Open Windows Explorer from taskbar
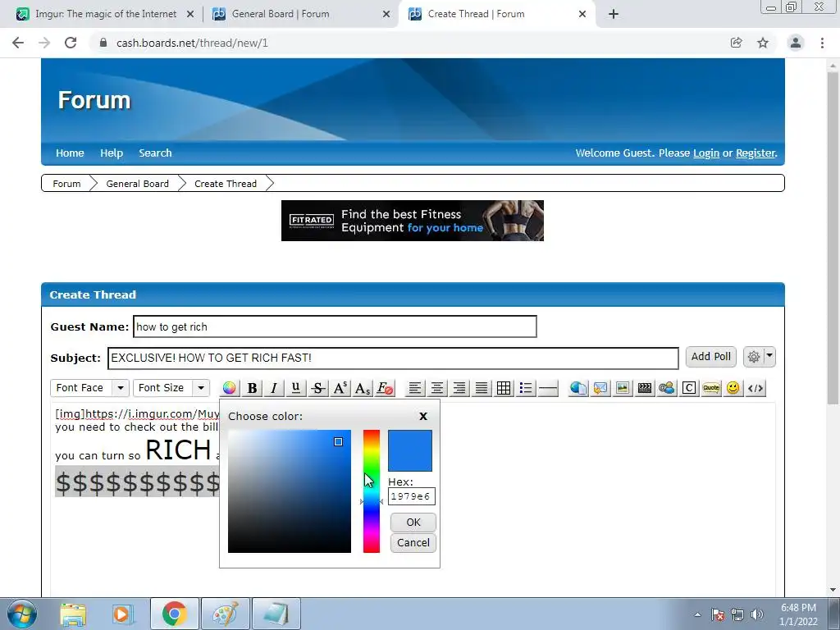840x630 pixels. (x=72, y=614)
